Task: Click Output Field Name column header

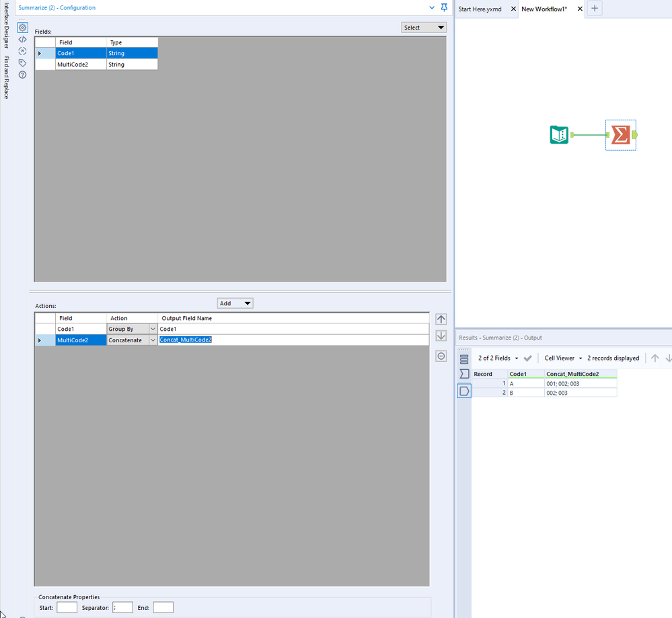Action: pyautogui.click(x=293, y=318)
